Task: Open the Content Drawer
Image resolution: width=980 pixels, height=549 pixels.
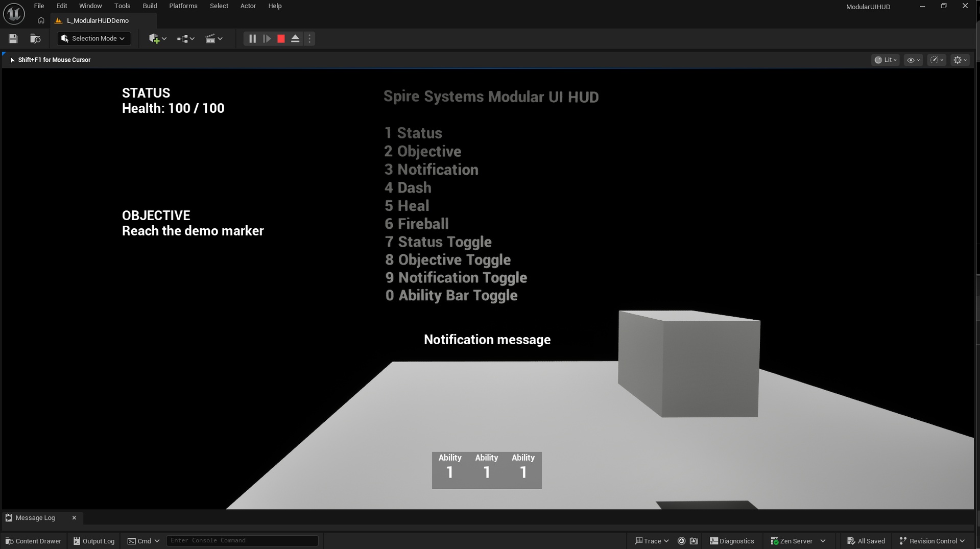Action: click(x=33, y=541)
